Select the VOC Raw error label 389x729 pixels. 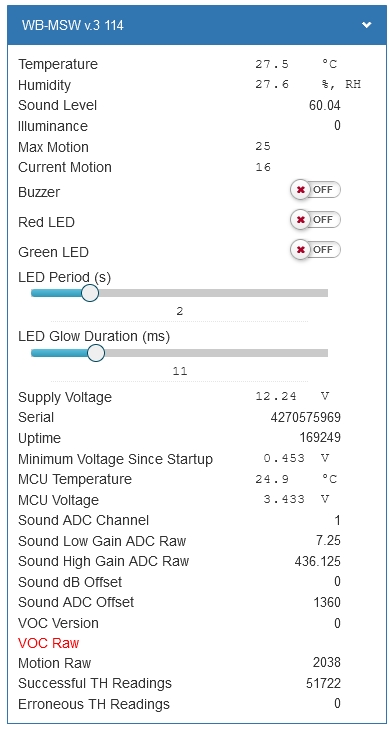click(x=49, y=643)
